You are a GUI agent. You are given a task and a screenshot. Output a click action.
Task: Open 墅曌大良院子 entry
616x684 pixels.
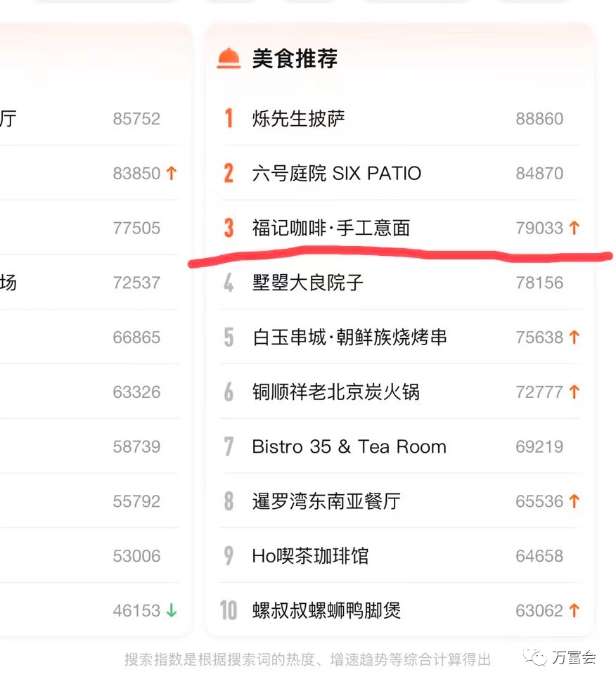pos(307,283)
